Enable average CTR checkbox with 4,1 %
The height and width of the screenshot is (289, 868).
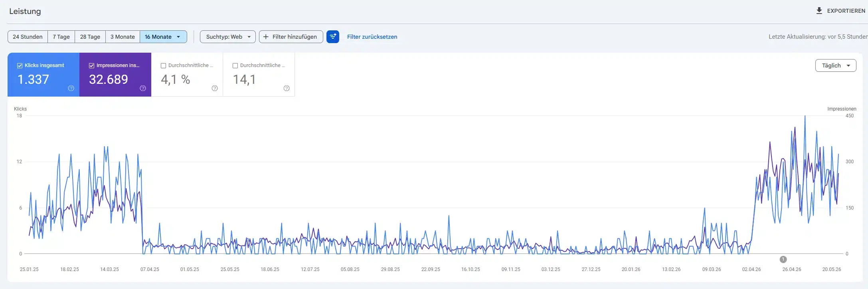(163, 65)
